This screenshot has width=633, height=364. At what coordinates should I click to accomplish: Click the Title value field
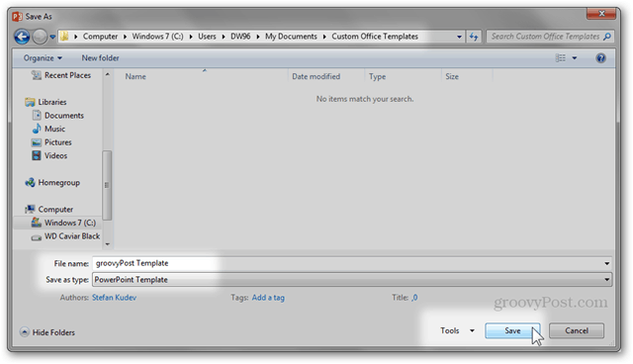point(414,298)
